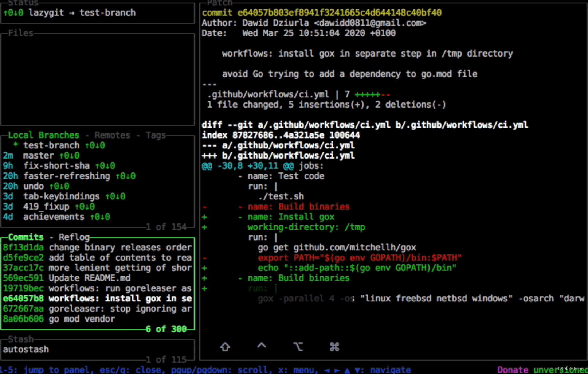This screenshot has width=588, height=374.
Task: Click the 'x: menu' keybinding hint
Action: click(295, 369)
